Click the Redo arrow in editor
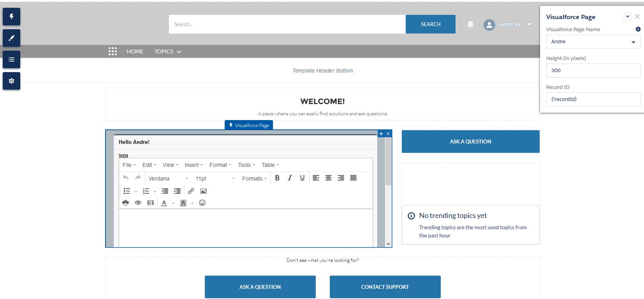Viewport: 644px width, 299px height. click(x=138, y=178)
